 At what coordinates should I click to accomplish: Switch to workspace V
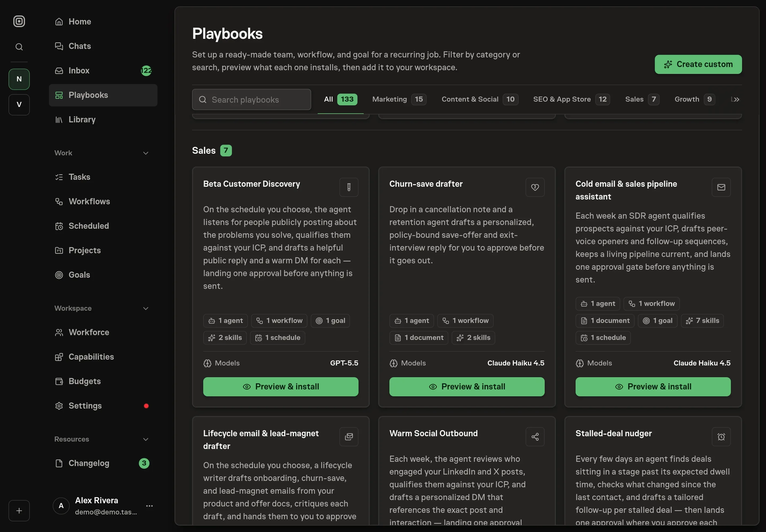point(19,105)
